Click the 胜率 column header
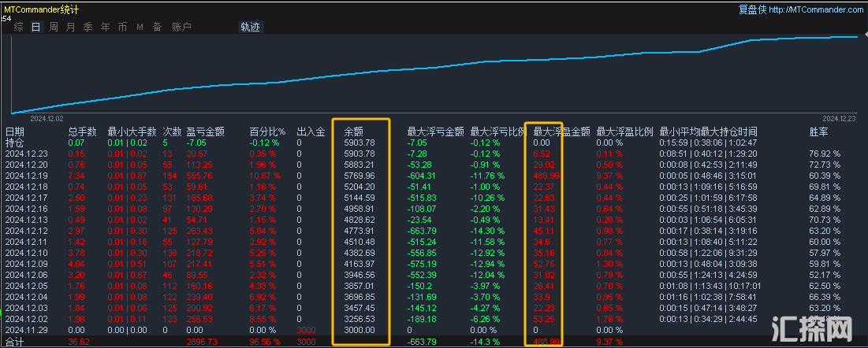This screenshot has width=868, height=348. [x=819, y=131]
